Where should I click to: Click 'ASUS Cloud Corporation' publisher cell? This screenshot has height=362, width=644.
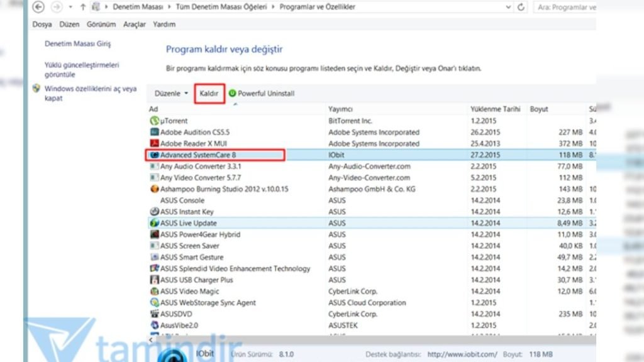point(367,302)
